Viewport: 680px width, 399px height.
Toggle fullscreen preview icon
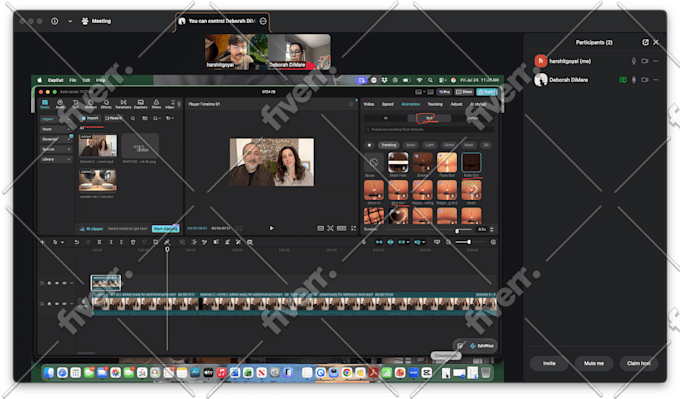click(353, 228)
